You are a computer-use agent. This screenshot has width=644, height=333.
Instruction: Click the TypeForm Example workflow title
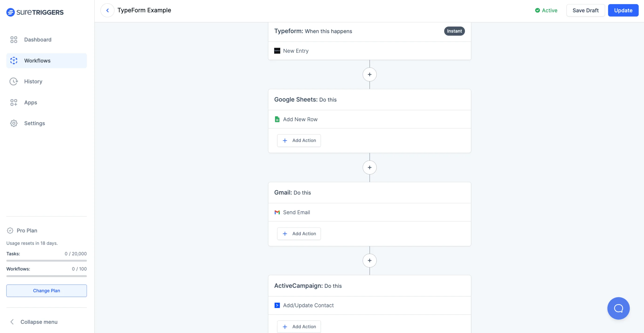(144, 10)
